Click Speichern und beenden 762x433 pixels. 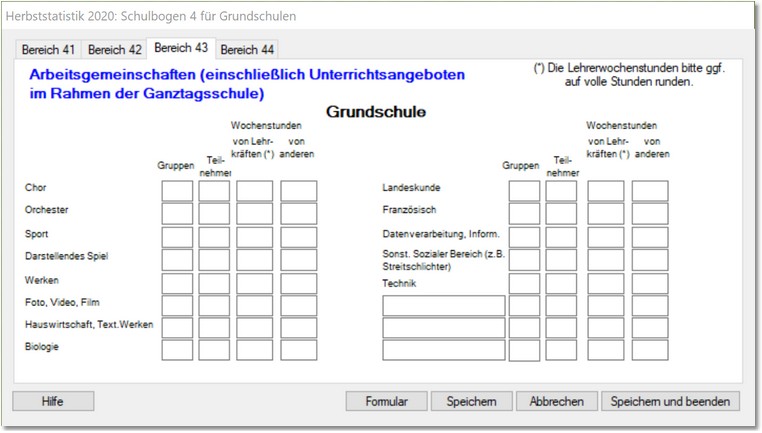tap(670, 401)
